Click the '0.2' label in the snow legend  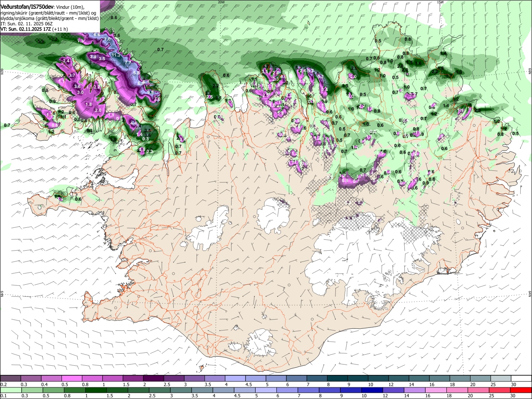3,384
